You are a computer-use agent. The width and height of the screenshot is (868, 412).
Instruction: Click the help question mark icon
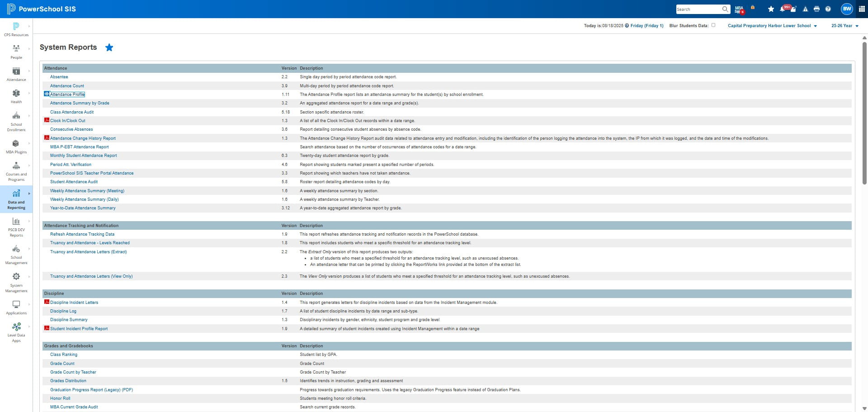[828, 9]
